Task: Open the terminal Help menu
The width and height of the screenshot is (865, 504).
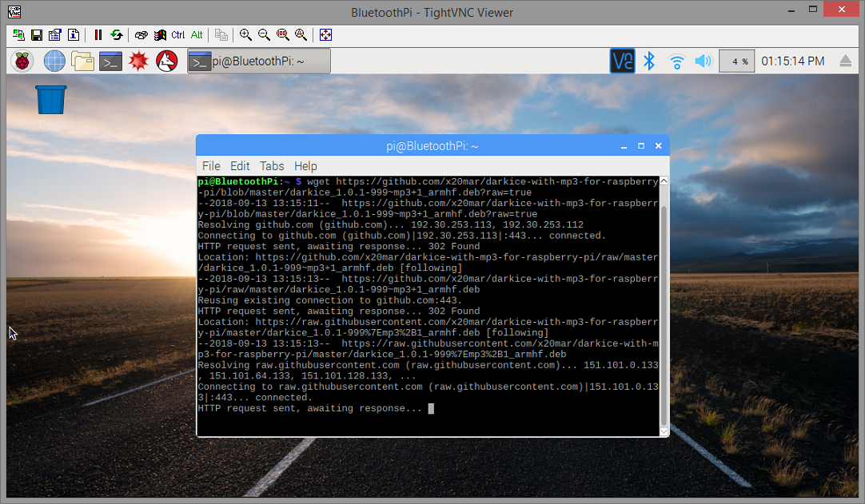Action: (305, 166)
